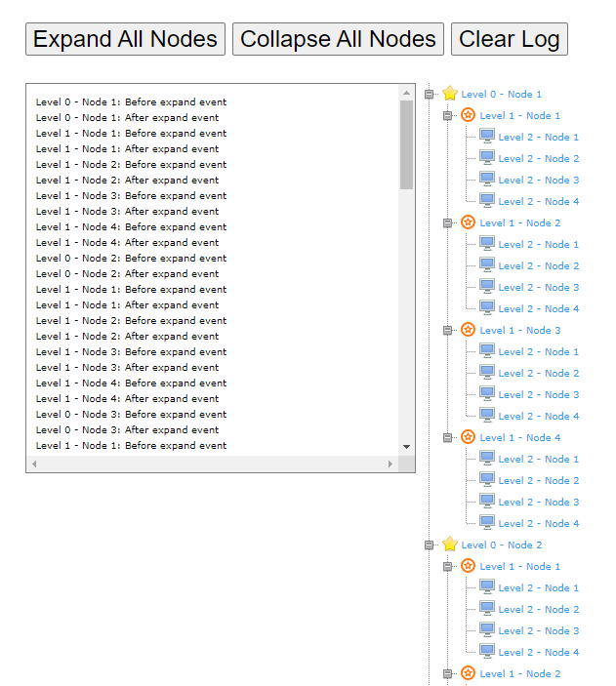Click monitor icon of Level 2 - Node 4 under first Level 1 - Node 2
616x686 pixels.
tap(487, 307)
